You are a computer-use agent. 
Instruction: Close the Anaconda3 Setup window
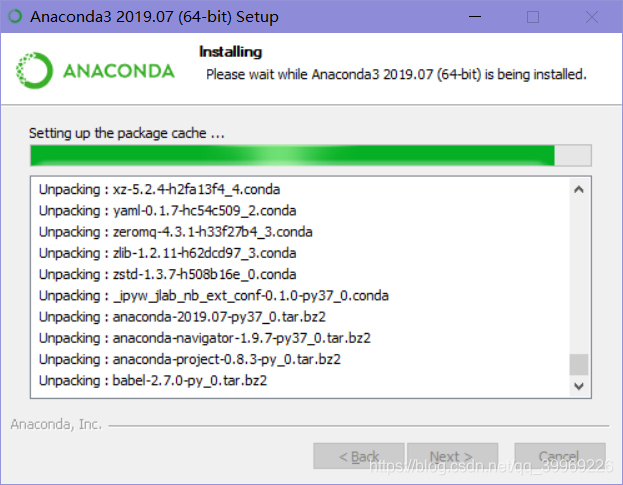592,17
